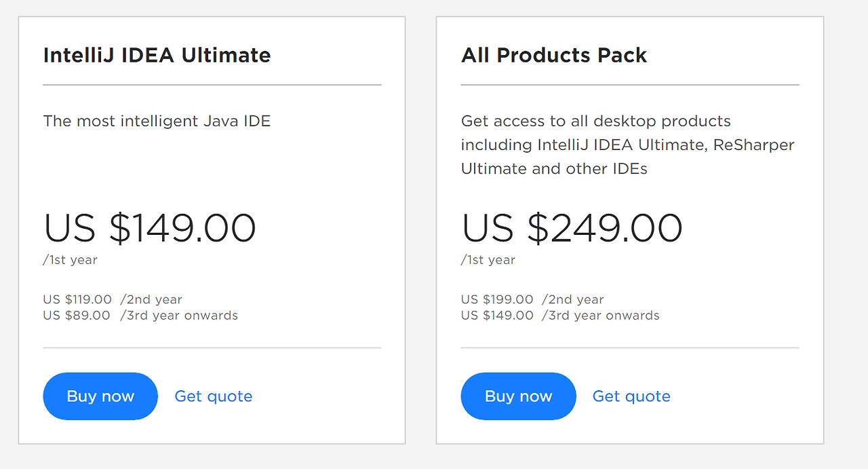Viewport: 868px width, 469px height.
Task: Click the US $119.00 2nd year price
Action: tap(77, 299)
